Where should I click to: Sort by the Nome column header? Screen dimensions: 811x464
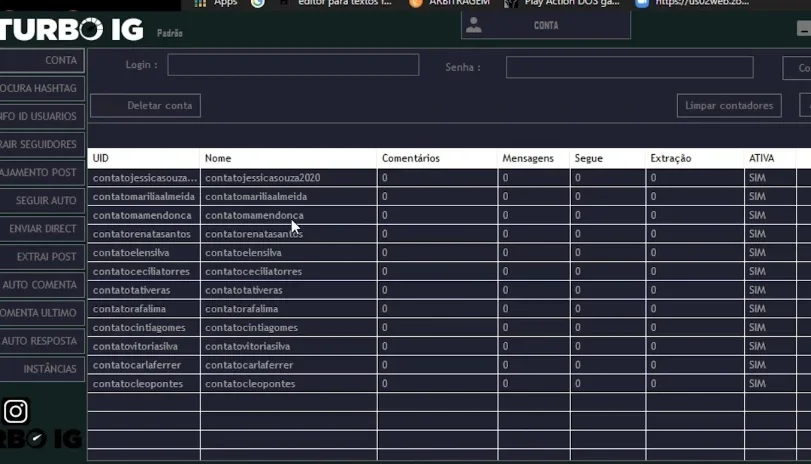(x=288, y=158)
